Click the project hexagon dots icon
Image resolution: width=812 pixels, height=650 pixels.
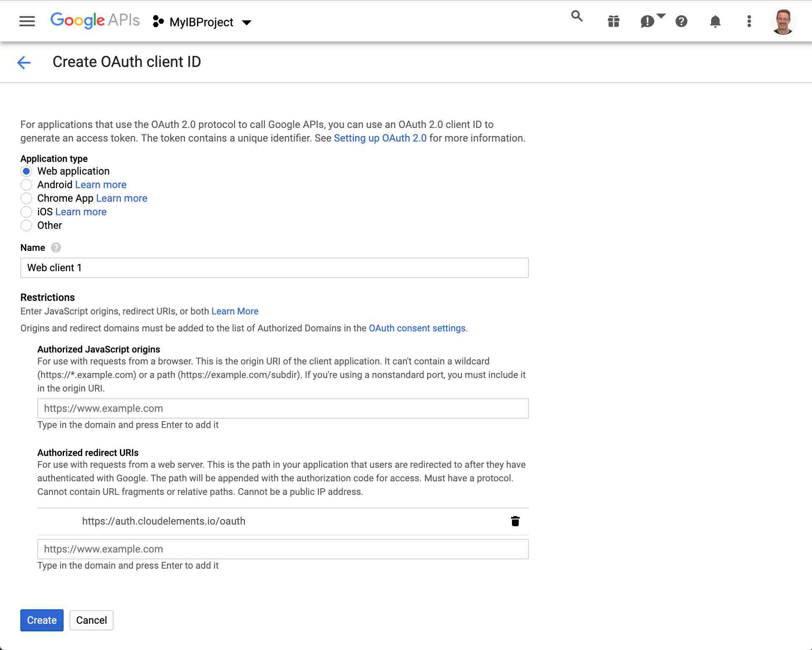pos(158,22)
